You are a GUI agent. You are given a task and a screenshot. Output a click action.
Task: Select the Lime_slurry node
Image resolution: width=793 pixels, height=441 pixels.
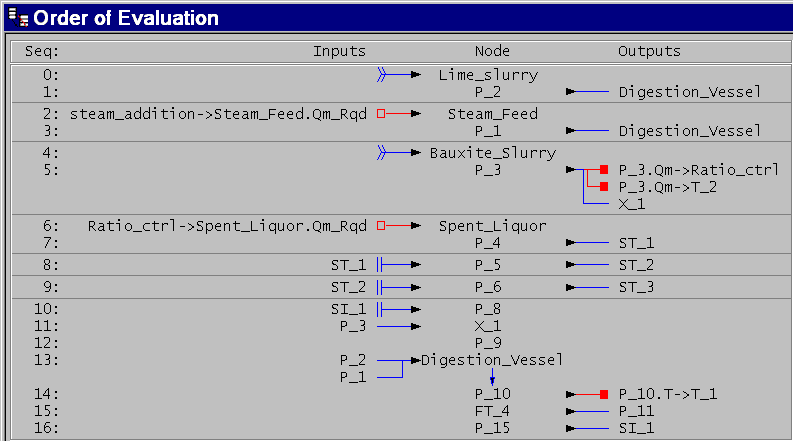click(x=488, y=75)
